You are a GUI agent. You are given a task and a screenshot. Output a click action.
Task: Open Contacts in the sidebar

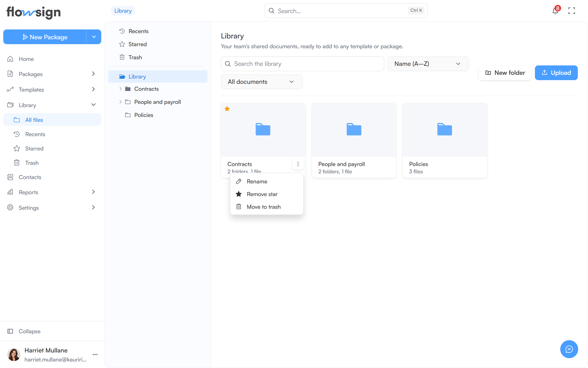pos(52,177)
